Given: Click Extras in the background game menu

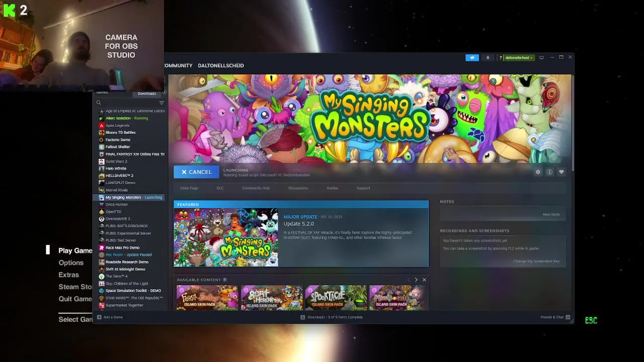Looking at the screenshot, I should (x=68, y=275).
